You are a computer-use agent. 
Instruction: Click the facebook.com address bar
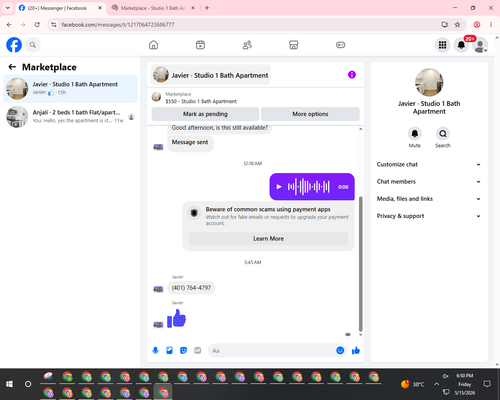pyautogui.click(x=247, y=25)
